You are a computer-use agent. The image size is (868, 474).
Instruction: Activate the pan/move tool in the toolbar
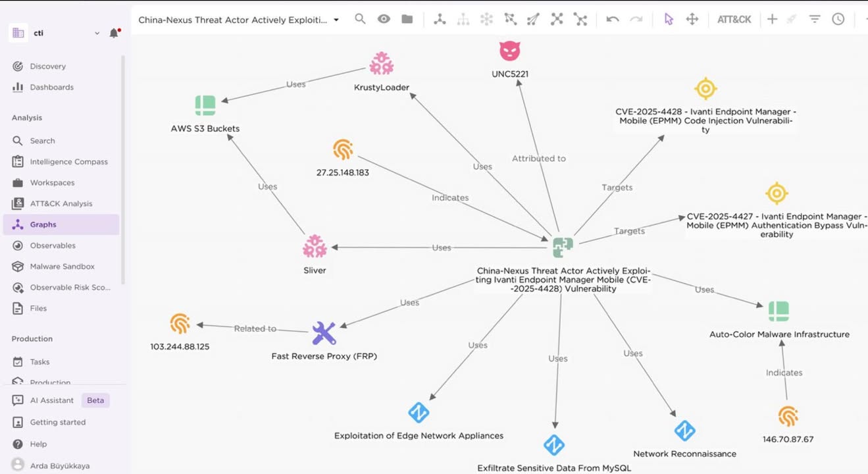(x=692, y=19)
